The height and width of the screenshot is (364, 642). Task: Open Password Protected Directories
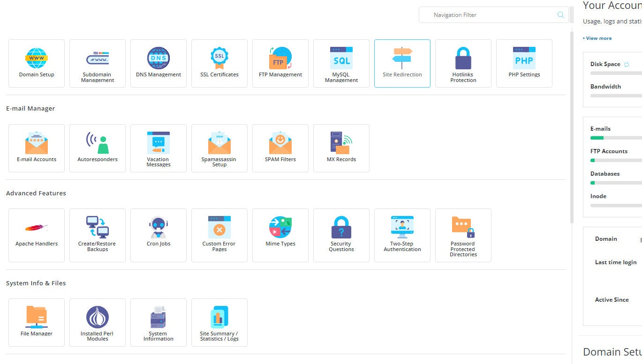pos(463,235)
